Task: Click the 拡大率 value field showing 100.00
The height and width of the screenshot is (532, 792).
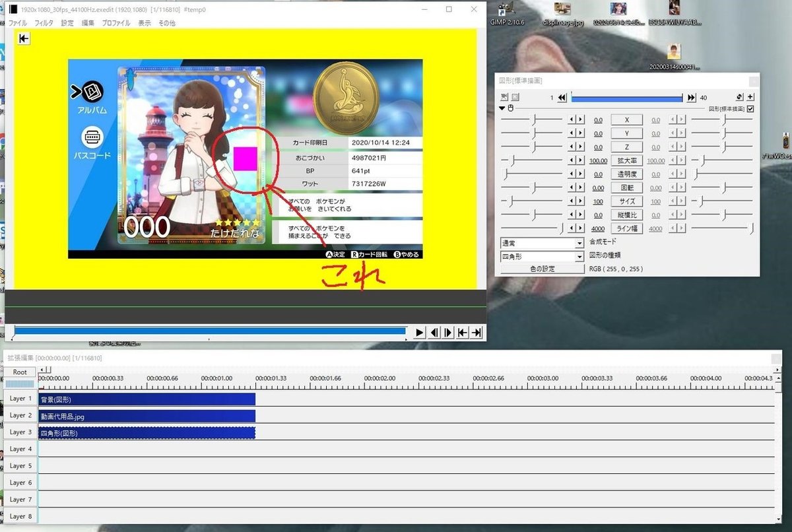Action: [x=598, y=160]
